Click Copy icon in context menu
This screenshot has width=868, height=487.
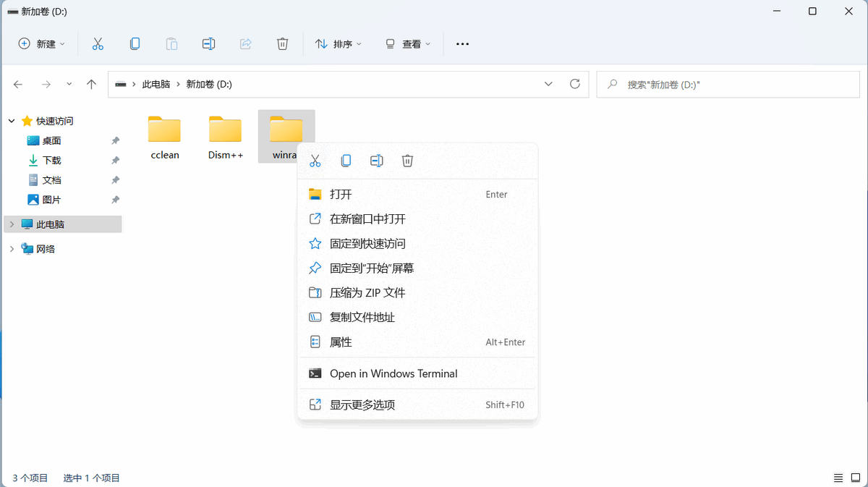pos(346,161)
